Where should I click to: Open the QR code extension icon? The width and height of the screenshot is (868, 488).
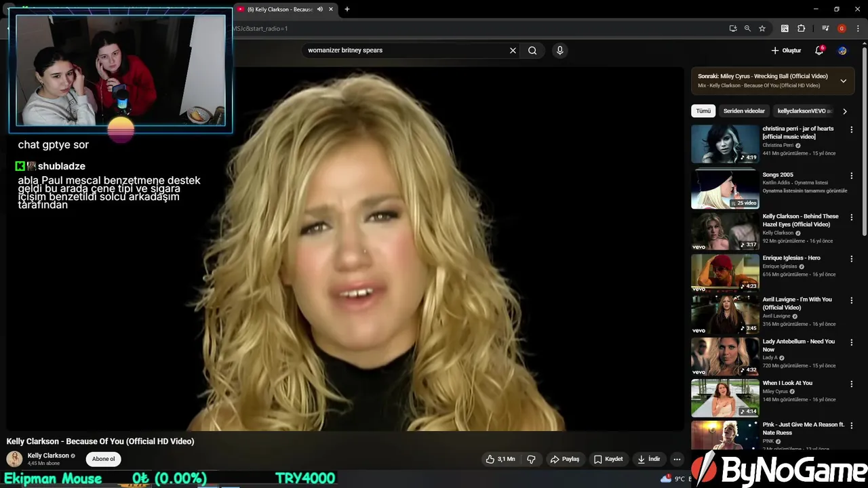pos(785,28)
